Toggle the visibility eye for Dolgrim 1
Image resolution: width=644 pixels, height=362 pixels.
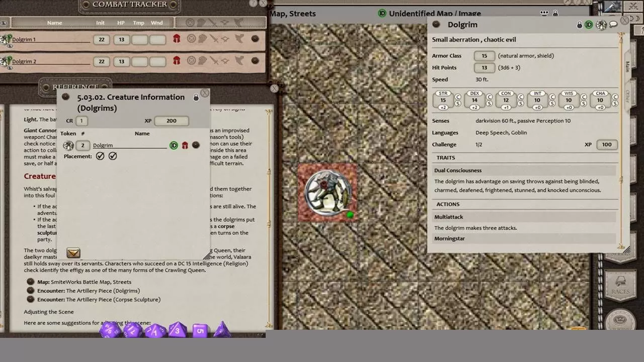pyautogui.click(x=10, y=46)
